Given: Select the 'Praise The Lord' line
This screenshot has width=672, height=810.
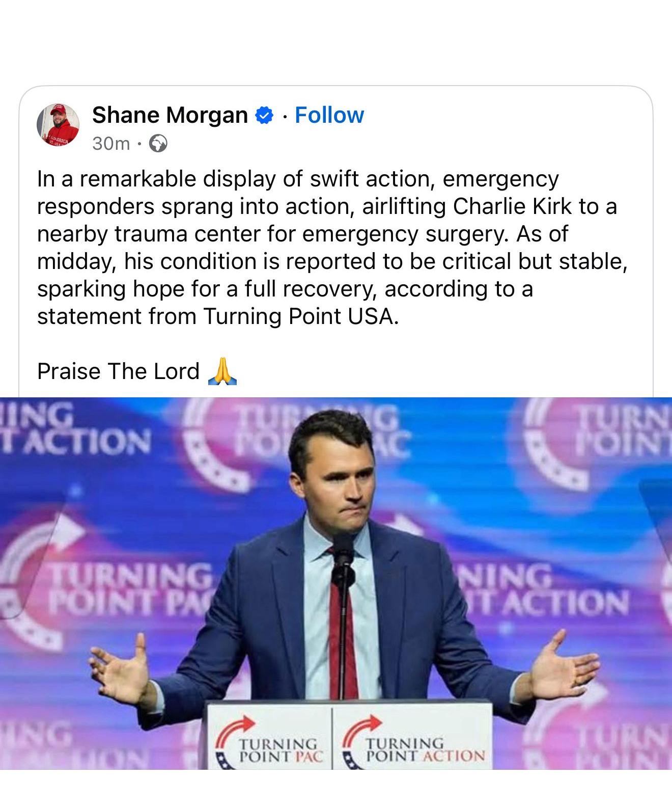Looking at the screenshot, I should [118, 371].
